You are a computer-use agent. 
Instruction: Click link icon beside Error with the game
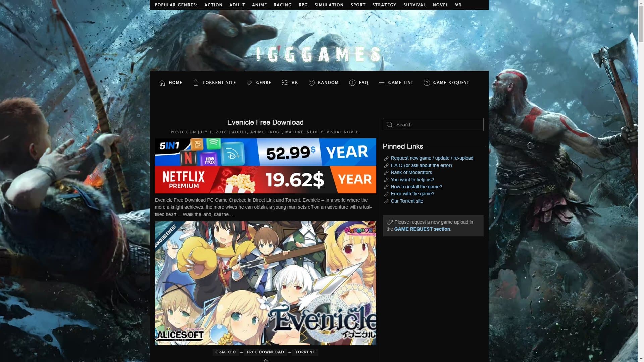[x=386, y=194]
